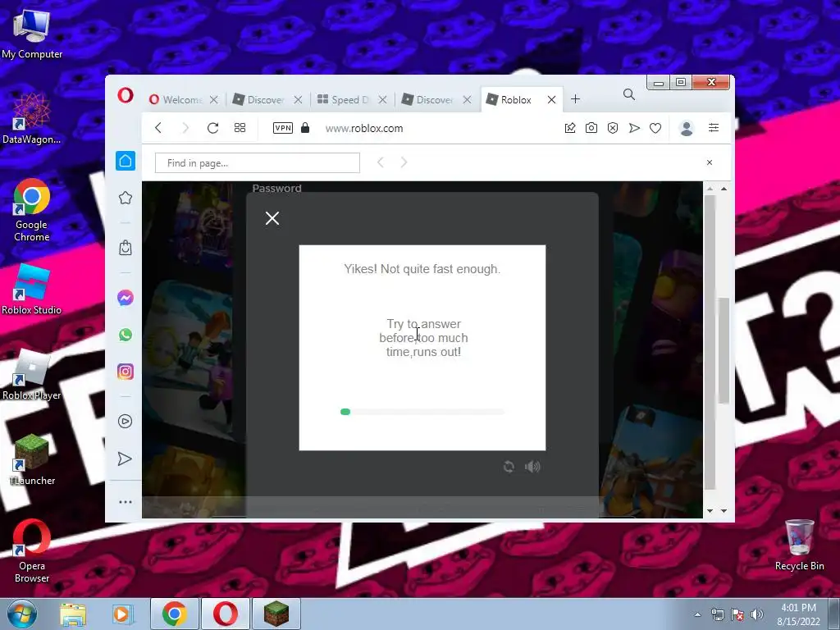Image resolution: width=840 pixels, height=630 pixels.
Task: Click the Minecraft block taskbar icon
Action: click(x=276, y=614)
